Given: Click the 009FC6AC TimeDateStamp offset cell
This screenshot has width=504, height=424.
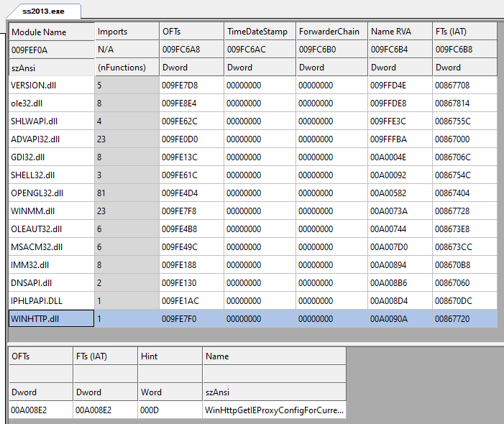Looking at the screenshot, I should pos(260,50).
